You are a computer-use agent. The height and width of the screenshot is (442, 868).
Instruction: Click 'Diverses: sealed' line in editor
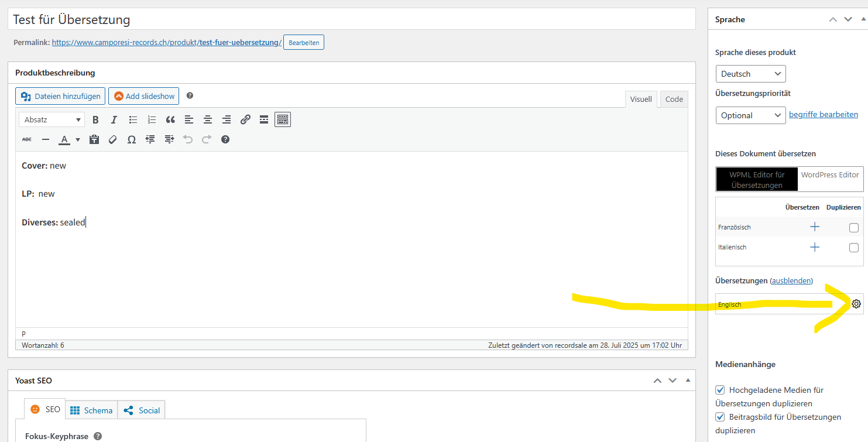coord(53,222)
